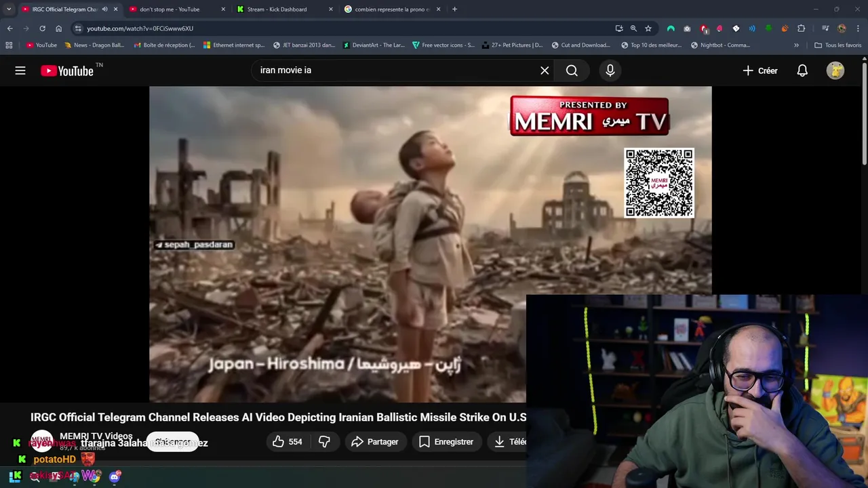
Task: Open News - Dragon Ball bookmark
Action: coord(94,45)
